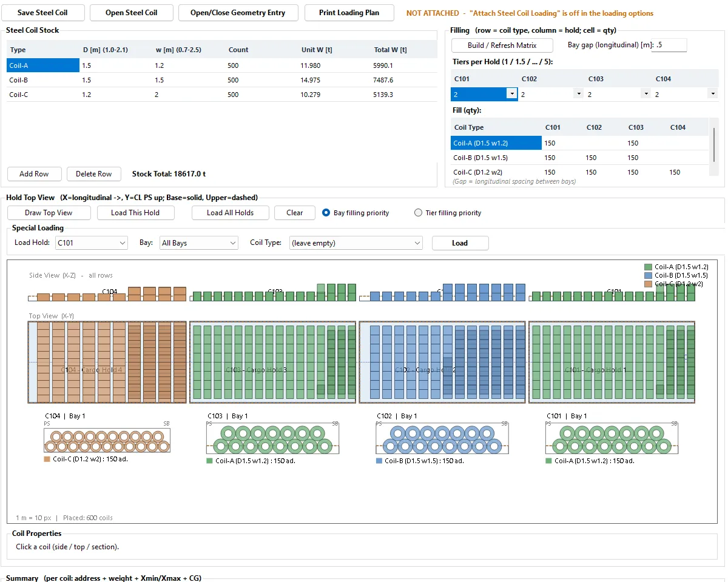Open a saved plan with Open Steel Coil
This screenshot has height=582, width=728.
click(132, 13)
